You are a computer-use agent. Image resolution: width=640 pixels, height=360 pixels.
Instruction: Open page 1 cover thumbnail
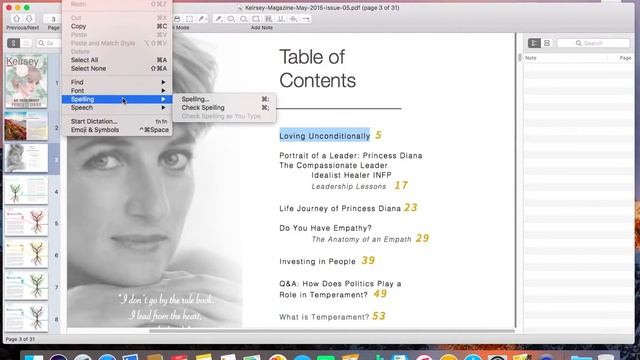[x=26, y=82]
